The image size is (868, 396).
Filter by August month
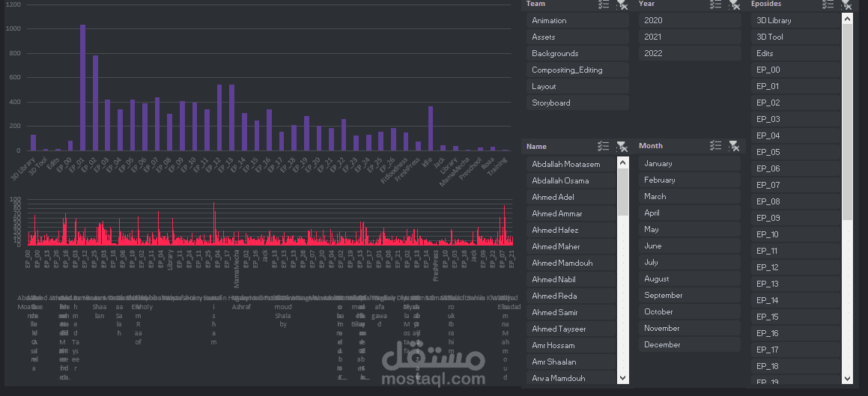[x=690, y=278]
